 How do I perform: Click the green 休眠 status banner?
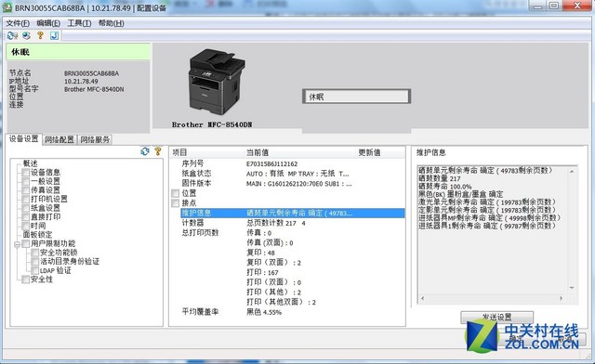pyautogui.click(x=78, y=52)
